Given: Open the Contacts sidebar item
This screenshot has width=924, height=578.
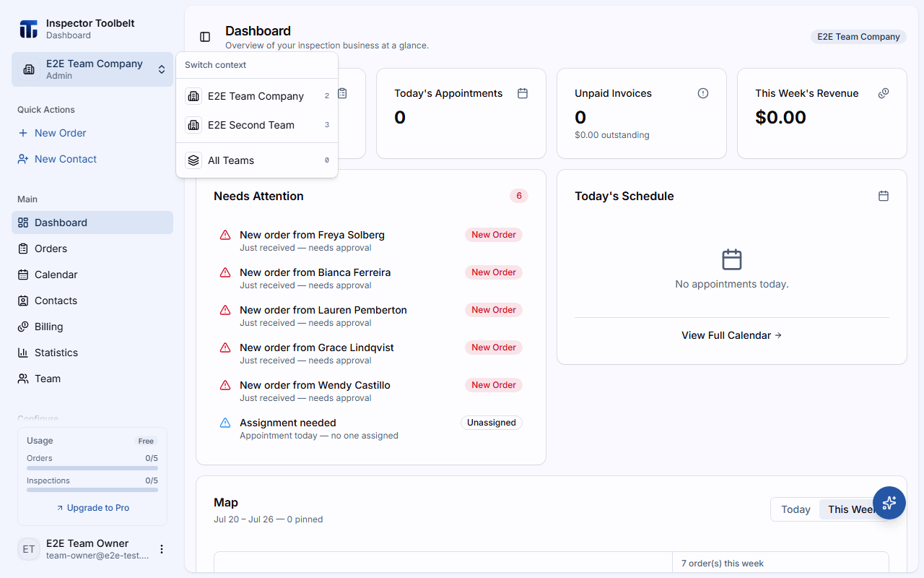Looking at the screenshot, I should (92, 301).
